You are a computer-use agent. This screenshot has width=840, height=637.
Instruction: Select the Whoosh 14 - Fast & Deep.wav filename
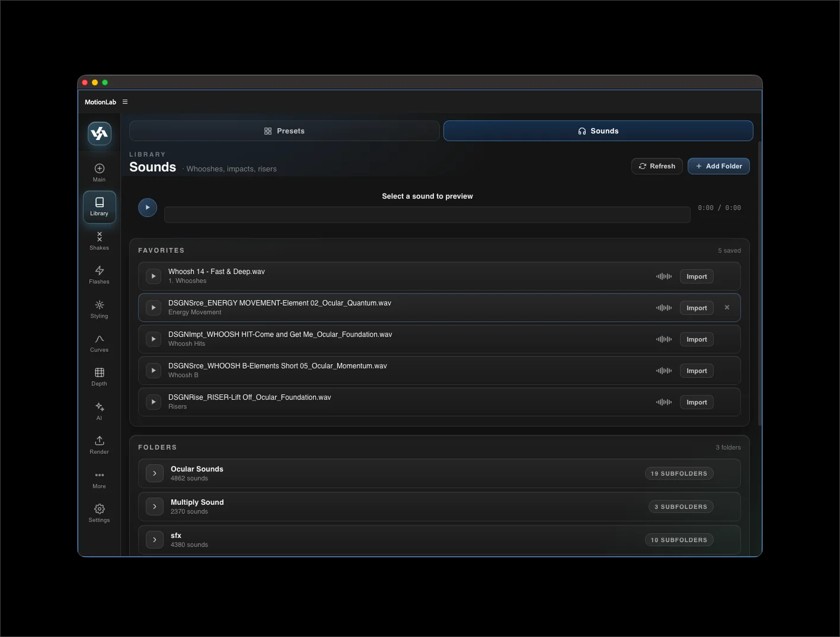[x=216, y=272]
